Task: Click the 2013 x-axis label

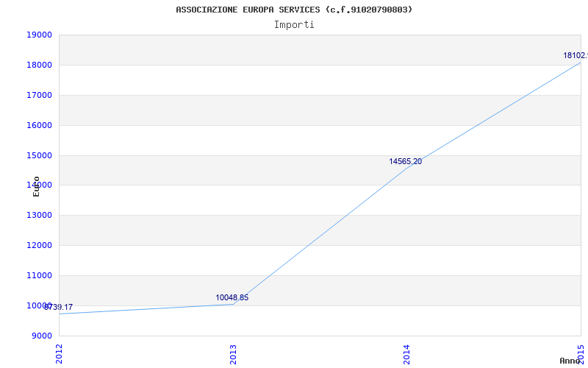Action: 233,354
